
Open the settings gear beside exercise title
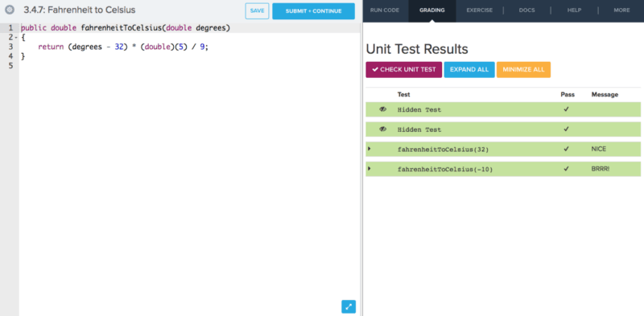click(10, 10)
